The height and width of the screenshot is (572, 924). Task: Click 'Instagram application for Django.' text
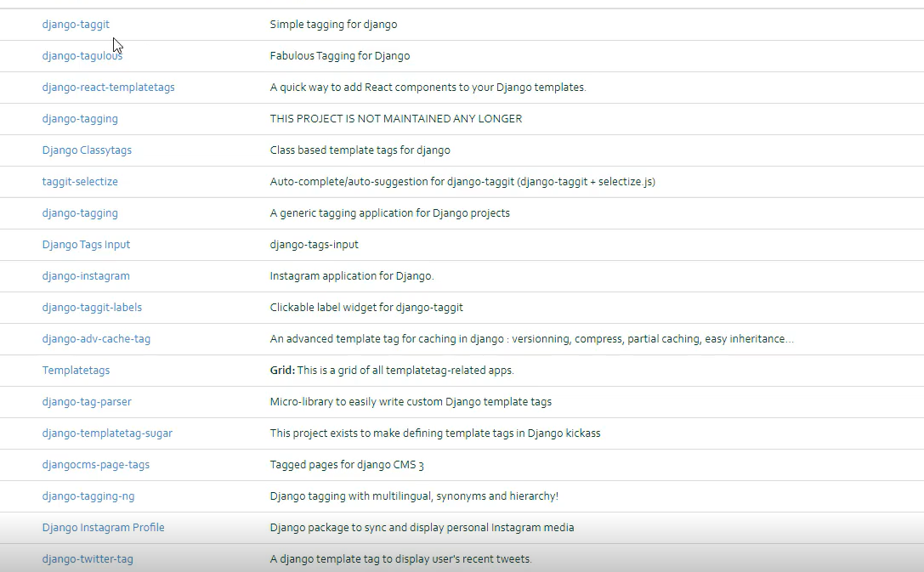tap(352, 276)
